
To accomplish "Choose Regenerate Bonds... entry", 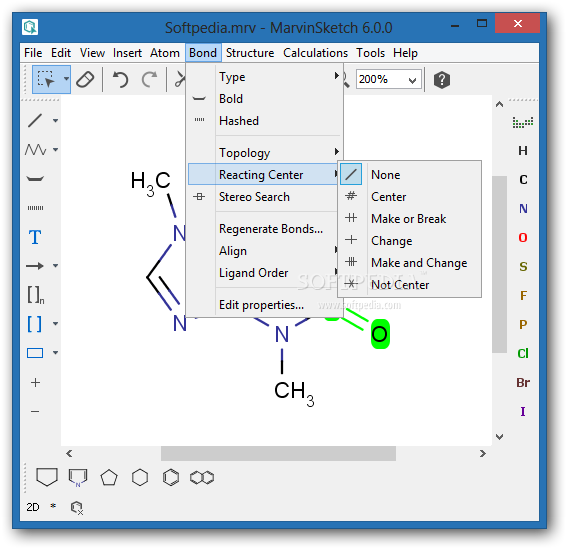I will pyautogui.click(x=264, y=229).
